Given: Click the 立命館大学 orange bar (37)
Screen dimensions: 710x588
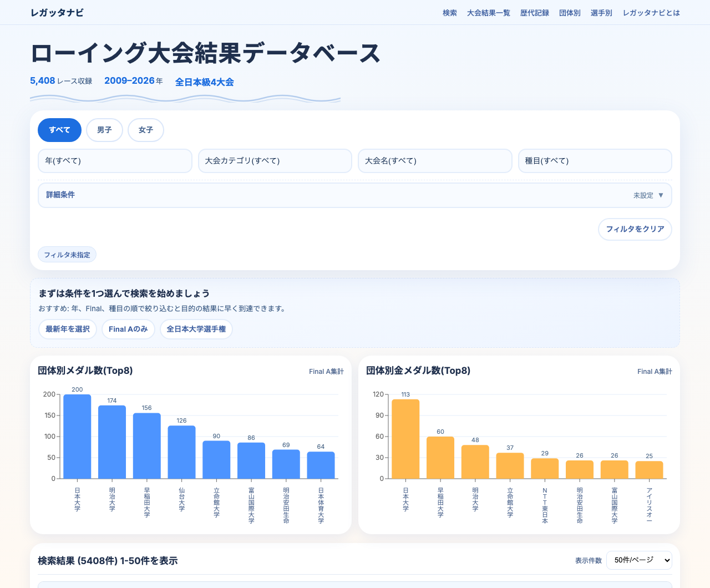Looking at the screenshot, I should tap(510, 466).
